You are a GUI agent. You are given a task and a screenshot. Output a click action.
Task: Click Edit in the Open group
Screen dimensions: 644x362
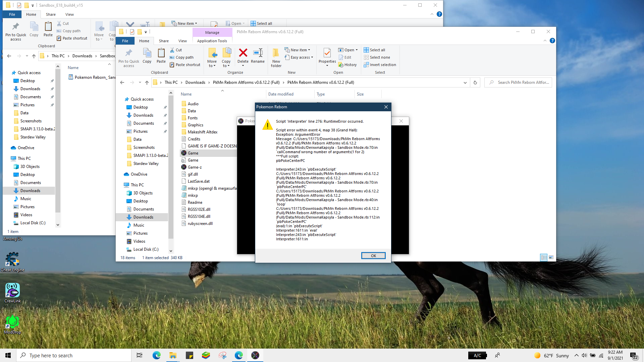coord(345,57)
